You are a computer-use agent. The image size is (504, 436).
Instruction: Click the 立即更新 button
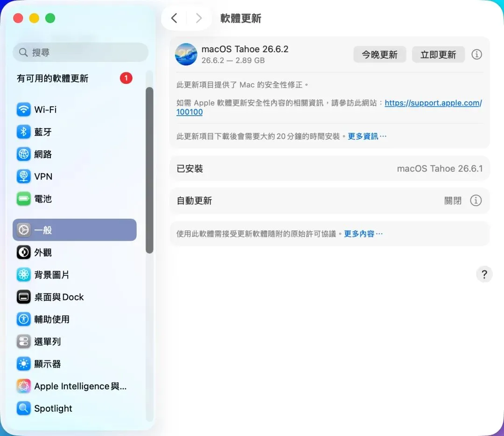pyautogui.click(x=438, y=55)
